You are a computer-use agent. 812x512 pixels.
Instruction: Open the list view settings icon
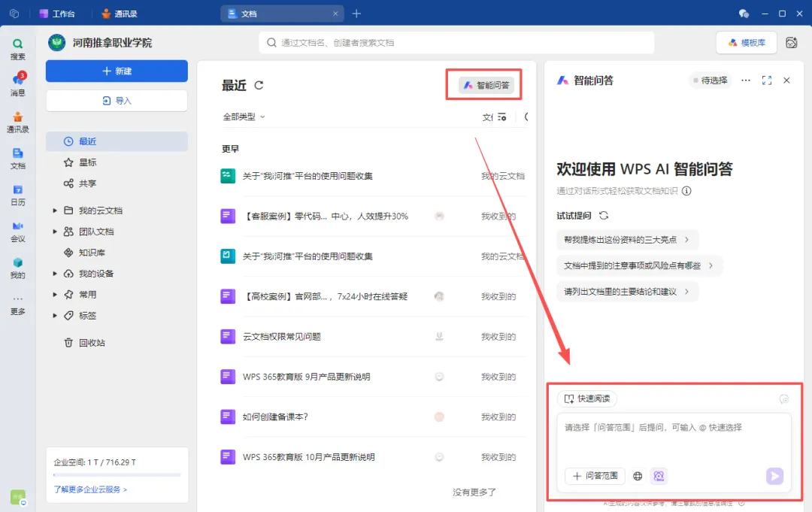[x=501, y=117]
